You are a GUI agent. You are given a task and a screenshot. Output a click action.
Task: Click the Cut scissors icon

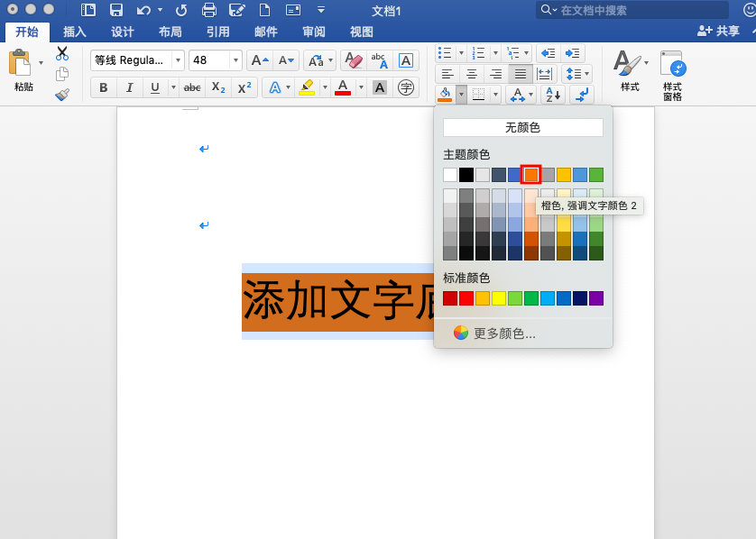(62, 54)
